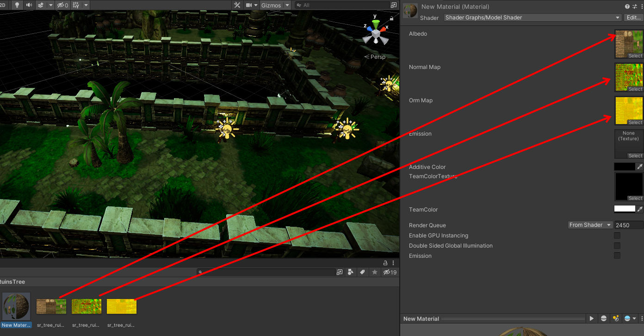644x336 pixels.
Task: Open the white TeamColor swatch
Action: (x=625, y=209)
